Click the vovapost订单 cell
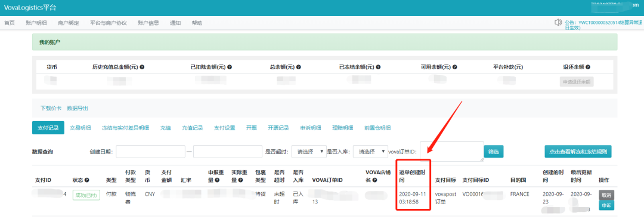This screenshot has height=219, width=644. (x=445, y=198)
